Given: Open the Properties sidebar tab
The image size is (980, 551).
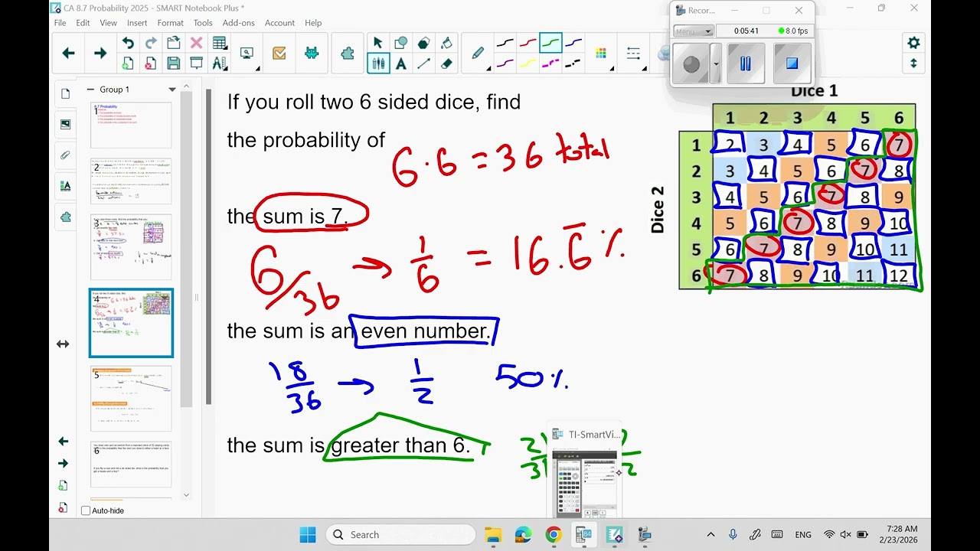Looking at the screenshot, I should point(65,185).
